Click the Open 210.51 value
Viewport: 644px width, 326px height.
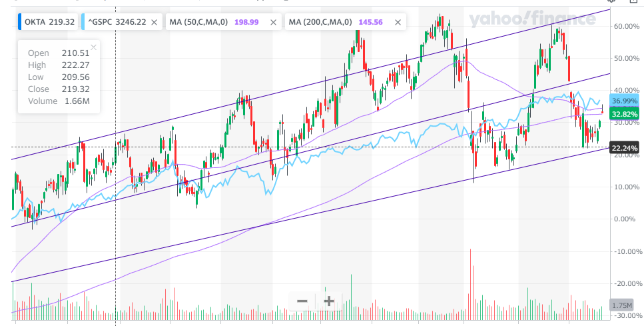[x=75, y=53]
